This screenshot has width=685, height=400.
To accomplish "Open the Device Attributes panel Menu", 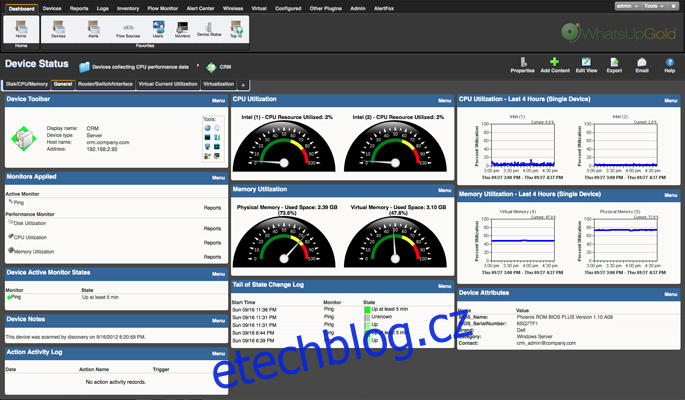I will tap(671, 294).
